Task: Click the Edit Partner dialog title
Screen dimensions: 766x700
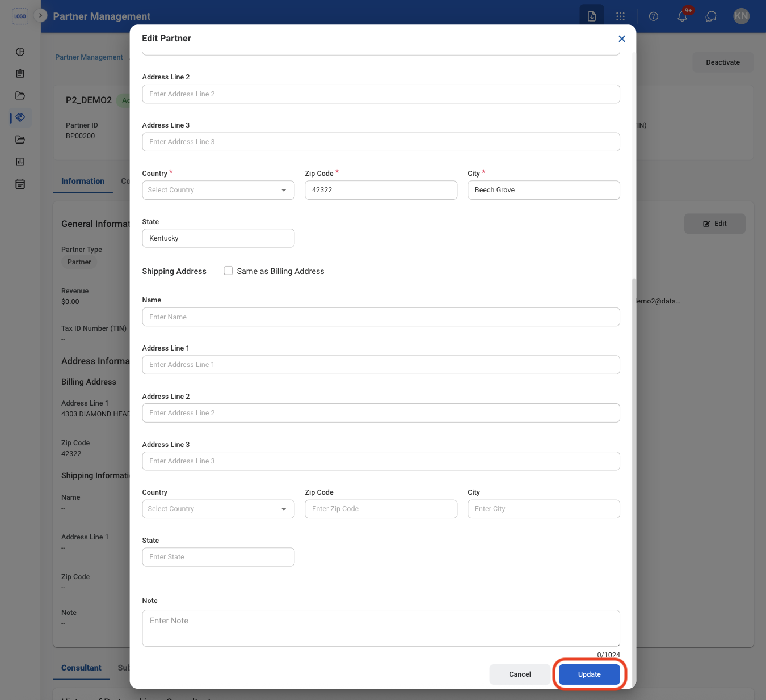Action: (x=166, y=39)
